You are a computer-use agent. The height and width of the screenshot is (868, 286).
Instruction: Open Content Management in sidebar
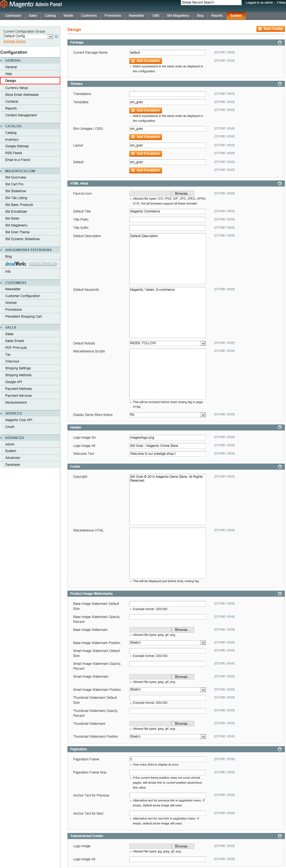coord(21,115)
